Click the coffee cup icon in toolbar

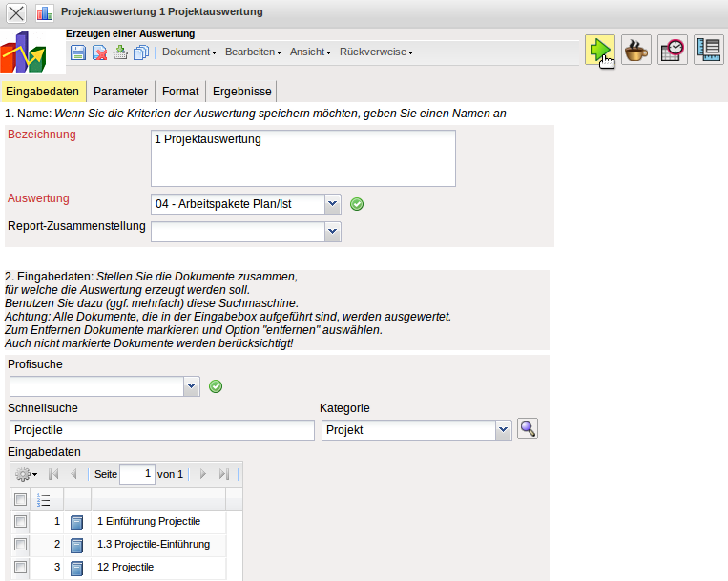(x=636, y=50)
